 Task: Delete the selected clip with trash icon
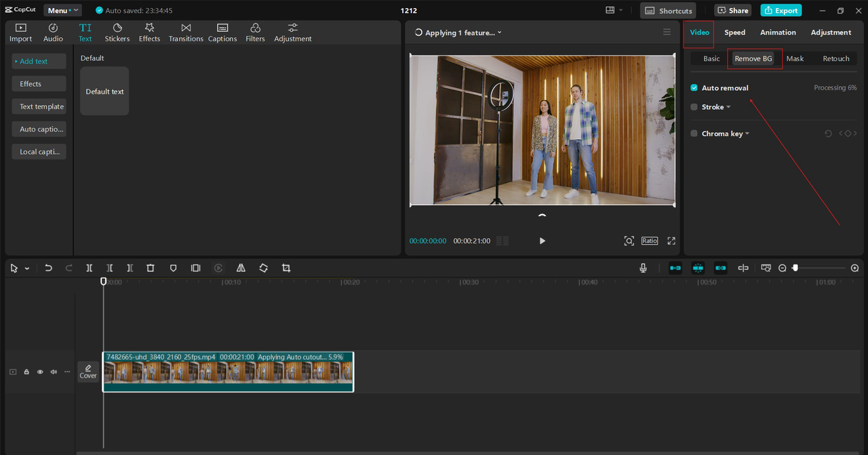point(151,269)
